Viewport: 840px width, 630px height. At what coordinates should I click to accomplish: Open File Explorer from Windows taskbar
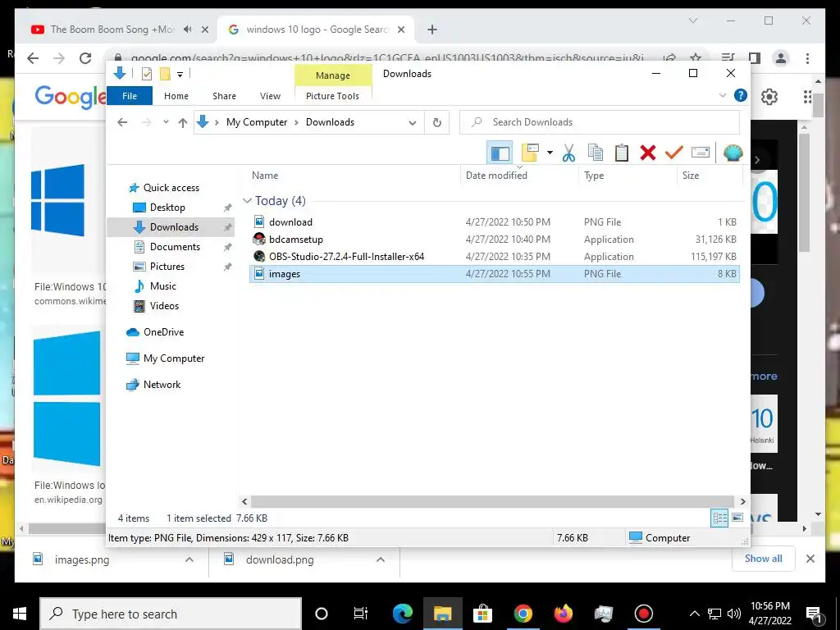tap(442, 614)
